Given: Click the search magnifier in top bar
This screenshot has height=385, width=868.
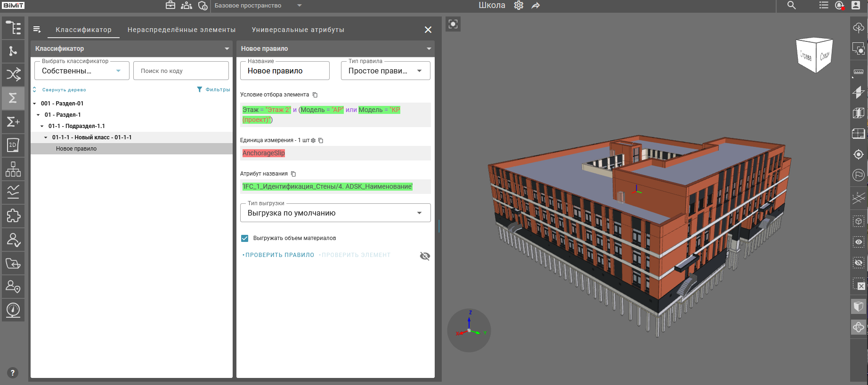Looking at the screenshot, I should pos(792,6).
